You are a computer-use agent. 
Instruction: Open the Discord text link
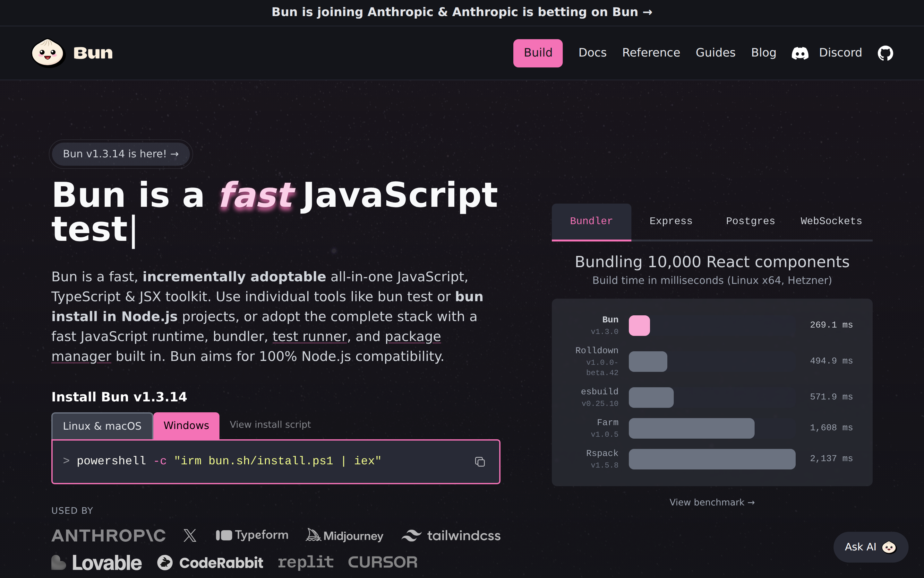coord(840,53)
